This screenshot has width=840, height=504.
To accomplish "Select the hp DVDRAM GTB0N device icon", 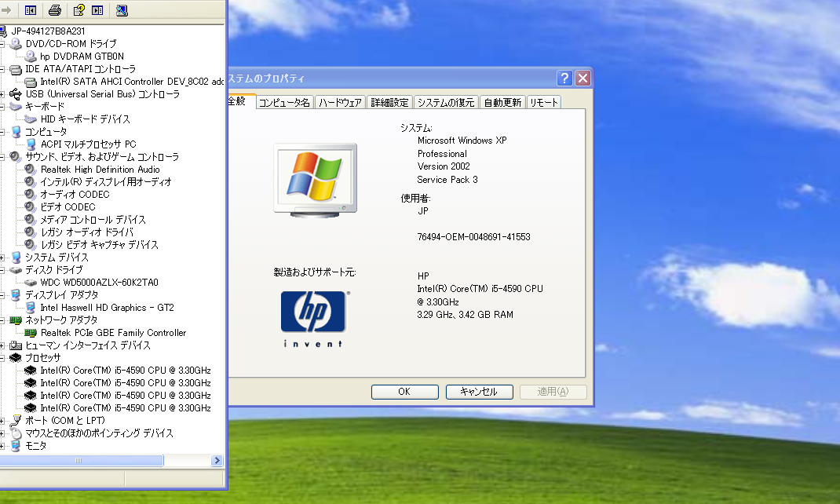I will [31, 57].
